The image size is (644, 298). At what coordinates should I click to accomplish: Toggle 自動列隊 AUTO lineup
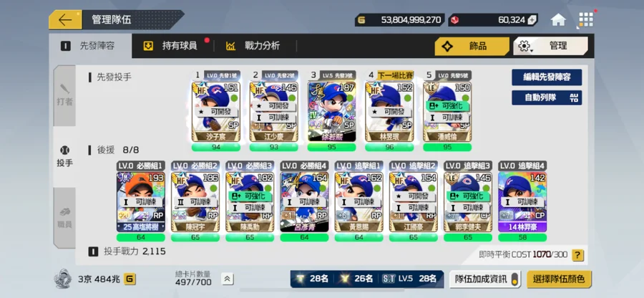coord(547,97)
